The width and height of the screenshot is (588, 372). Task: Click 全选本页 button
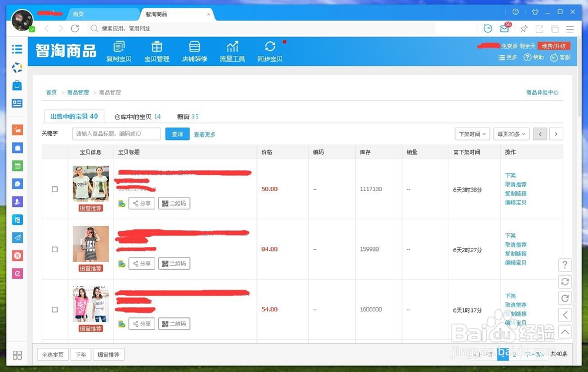tap(53, 355)
